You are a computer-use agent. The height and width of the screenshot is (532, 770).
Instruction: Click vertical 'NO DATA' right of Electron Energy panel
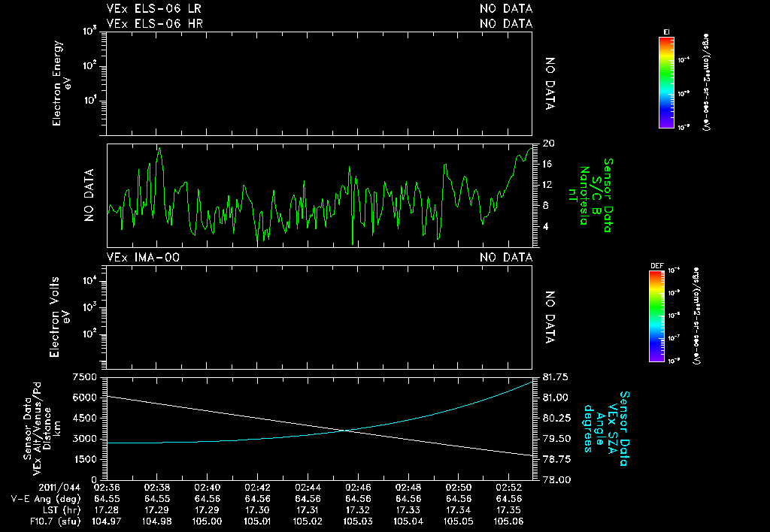click(550, 83)
